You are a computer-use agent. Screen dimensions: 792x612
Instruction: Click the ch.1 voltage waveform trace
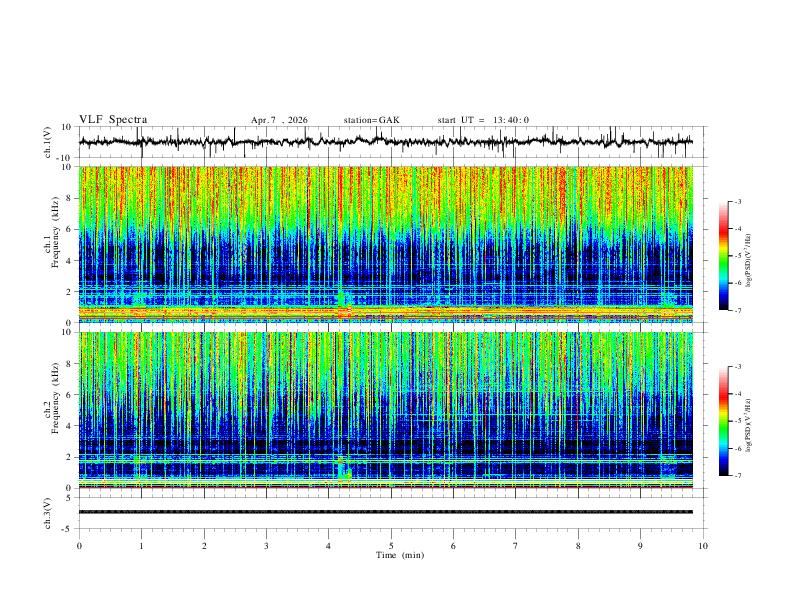click(385, 141)
